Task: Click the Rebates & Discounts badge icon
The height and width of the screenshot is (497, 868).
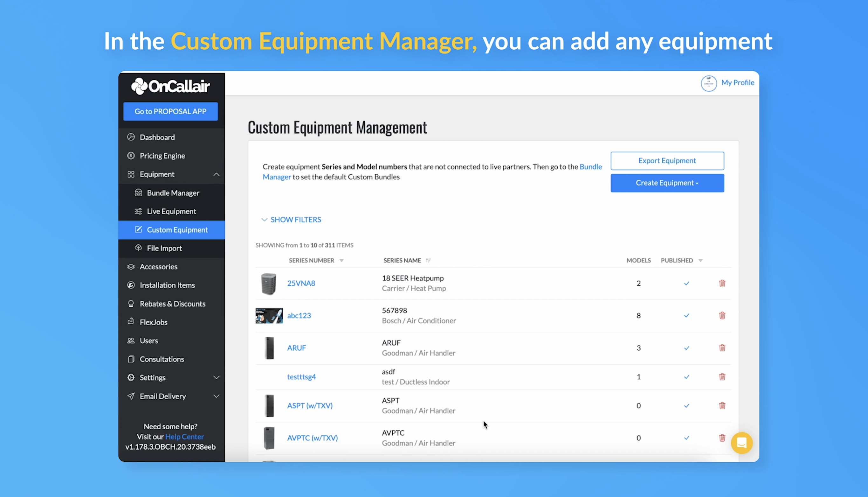Action: [131, 304]
